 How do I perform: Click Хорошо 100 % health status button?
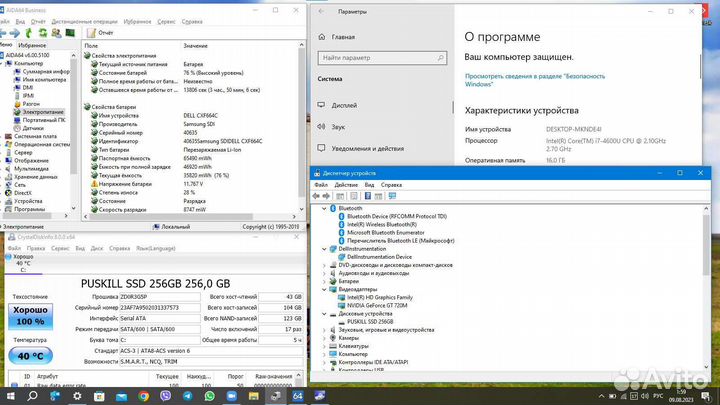30,316
